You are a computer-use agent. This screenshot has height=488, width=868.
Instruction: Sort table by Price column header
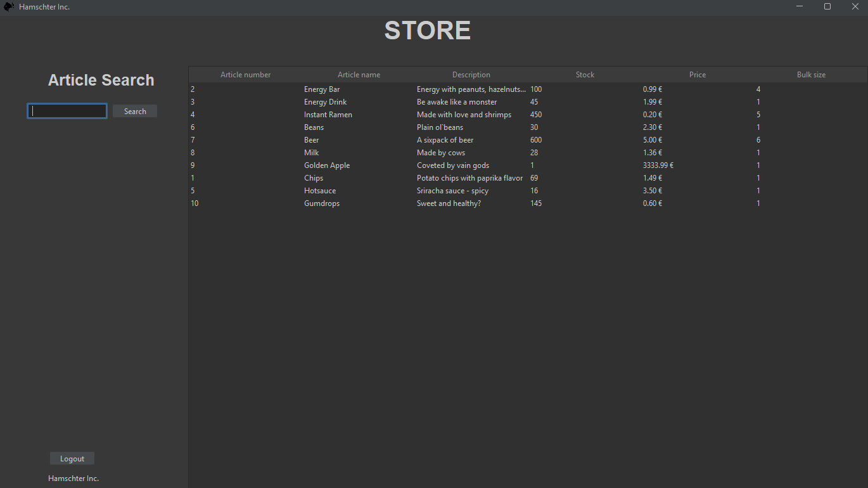coord(697,75)
